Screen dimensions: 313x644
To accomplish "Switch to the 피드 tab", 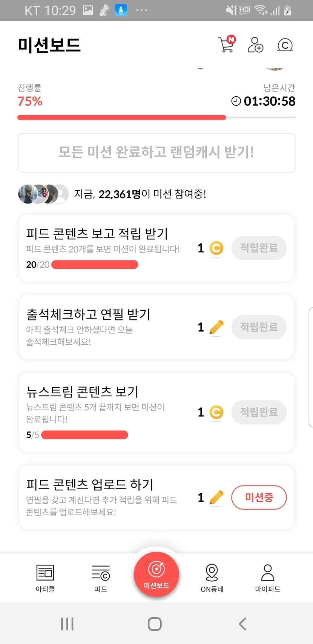I will point(101,578).
